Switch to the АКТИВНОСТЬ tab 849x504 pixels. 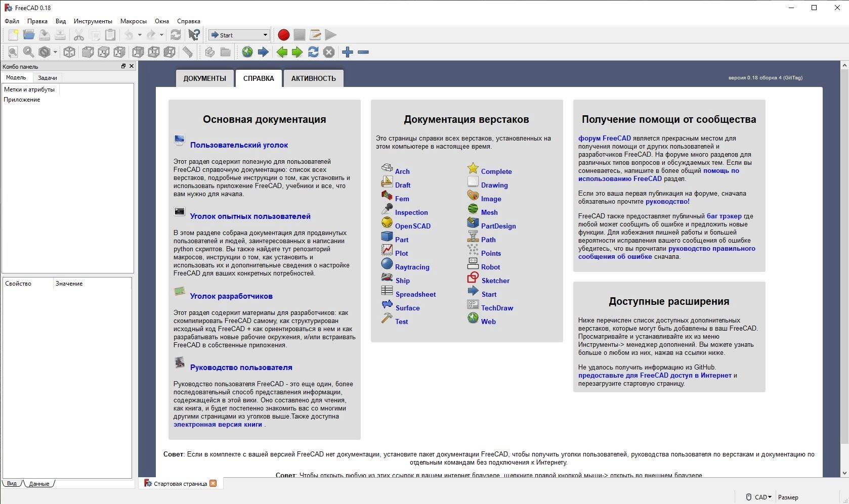click(x=314, y=78)
